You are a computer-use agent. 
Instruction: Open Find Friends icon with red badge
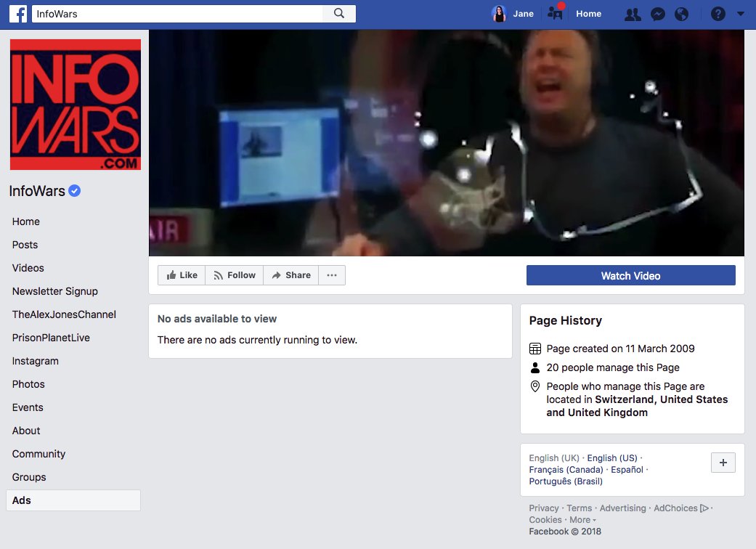click(x=556, y=12)
